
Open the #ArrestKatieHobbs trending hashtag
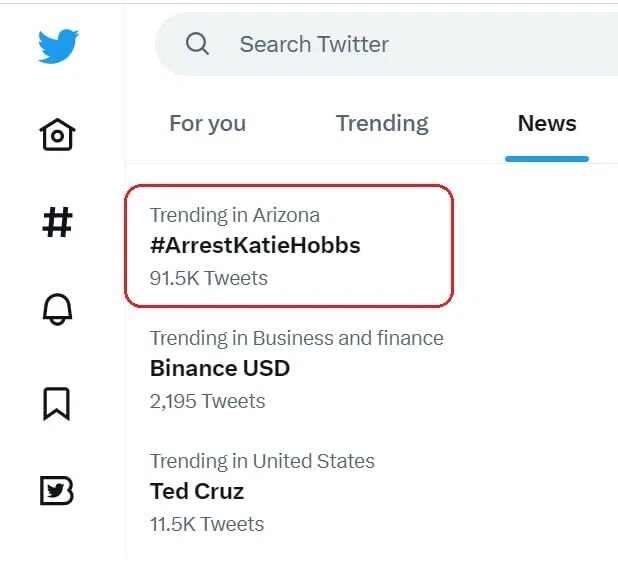[x=255, y=245]
